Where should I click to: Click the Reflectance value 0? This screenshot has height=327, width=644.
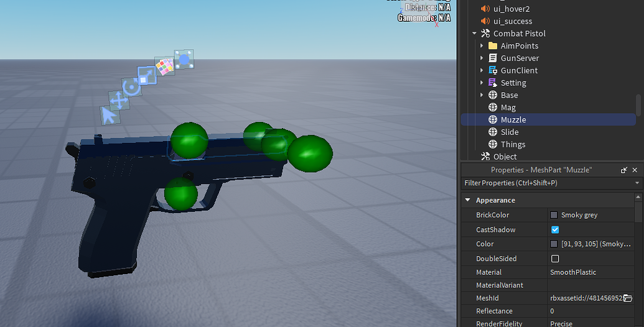(552, 311)
